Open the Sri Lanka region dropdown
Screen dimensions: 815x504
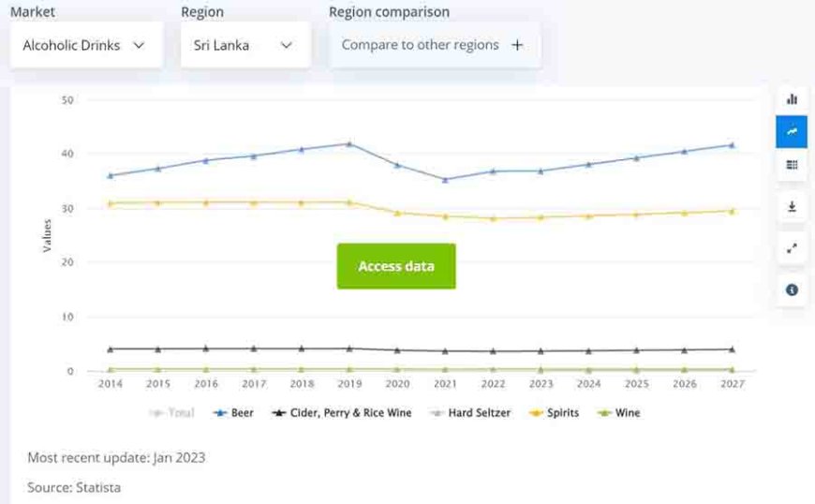click(x=244, y=45)
